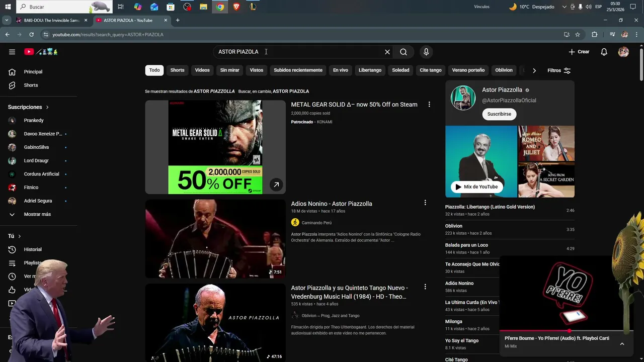This screenshot has width=644, height=362.
Task: Expand the Tú section
Action: coord(15,236)
